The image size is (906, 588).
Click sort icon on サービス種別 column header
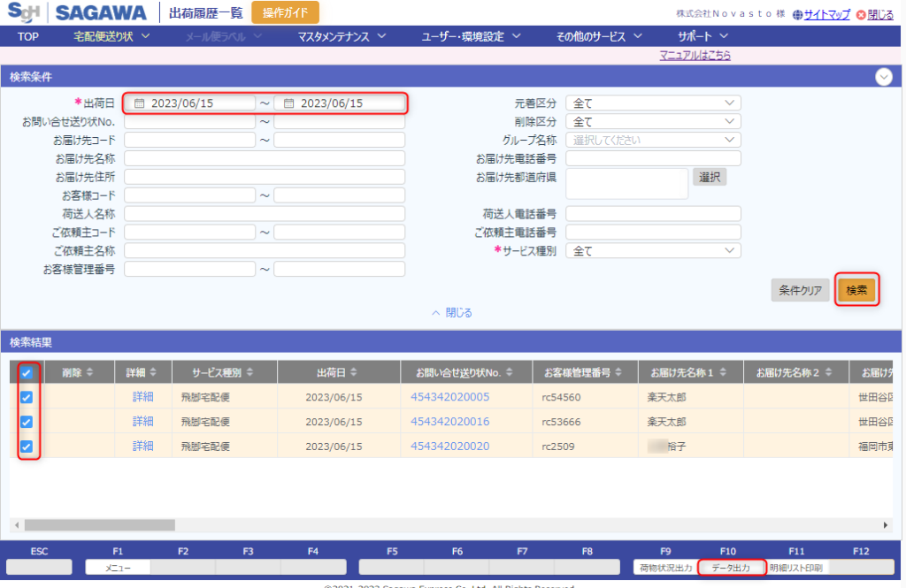[x=249, y=372]
